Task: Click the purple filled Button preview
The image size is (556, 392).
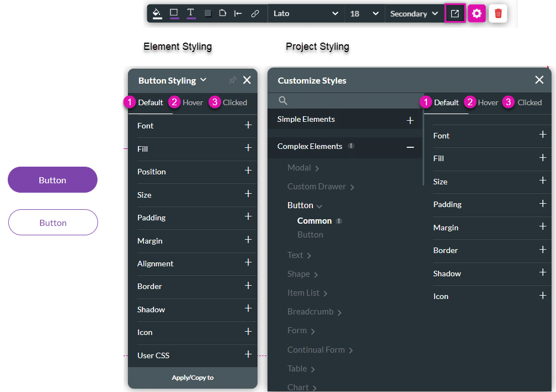Action: (x=53, y=180)
